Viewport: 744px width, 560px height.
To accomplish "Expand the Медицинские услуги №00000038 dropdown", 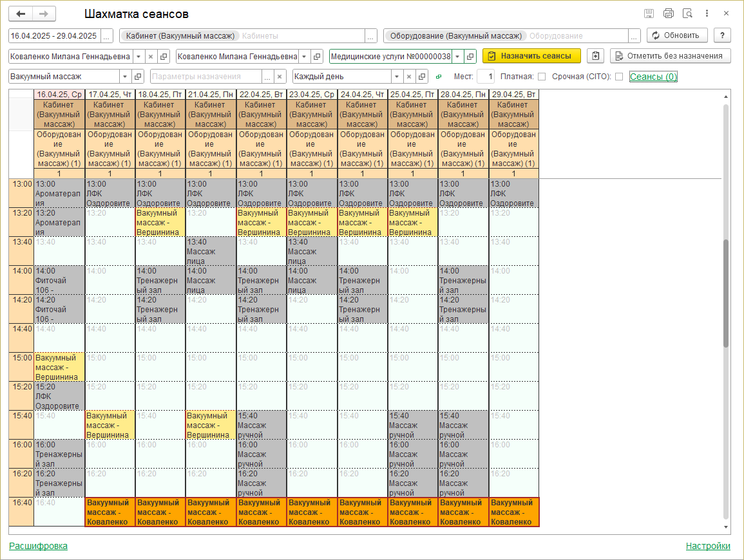I will (457, 57).
